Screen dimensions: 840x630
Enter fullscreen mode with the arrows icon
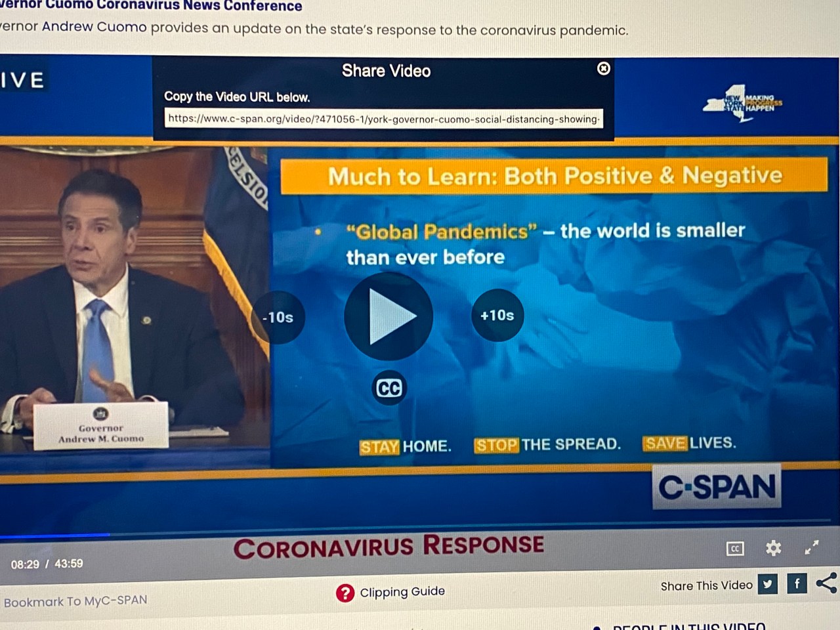(812, 547)
